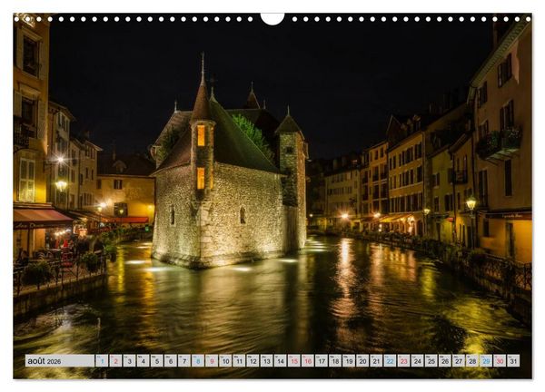
Task: Select day 26 in the calendar strip
Action: coord(445,361)
